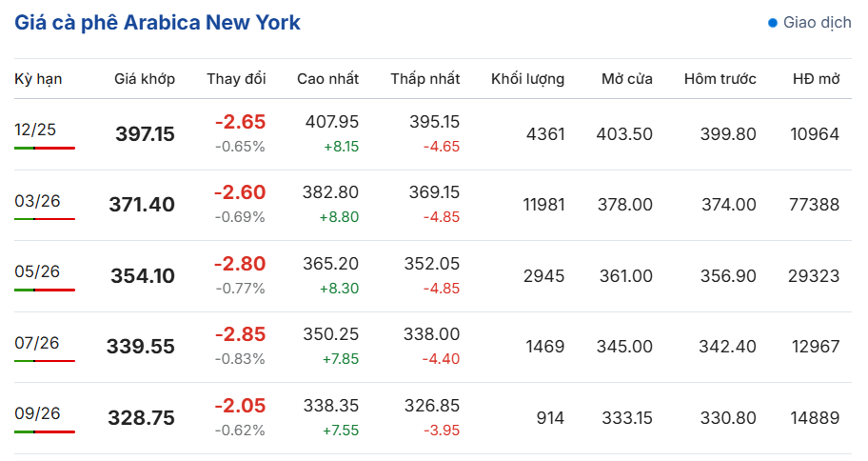Image resolution: width=868 pixels, height=461 pixels.
Task: Sort by the Giá khớp column header
Action: tap(145, 79)
